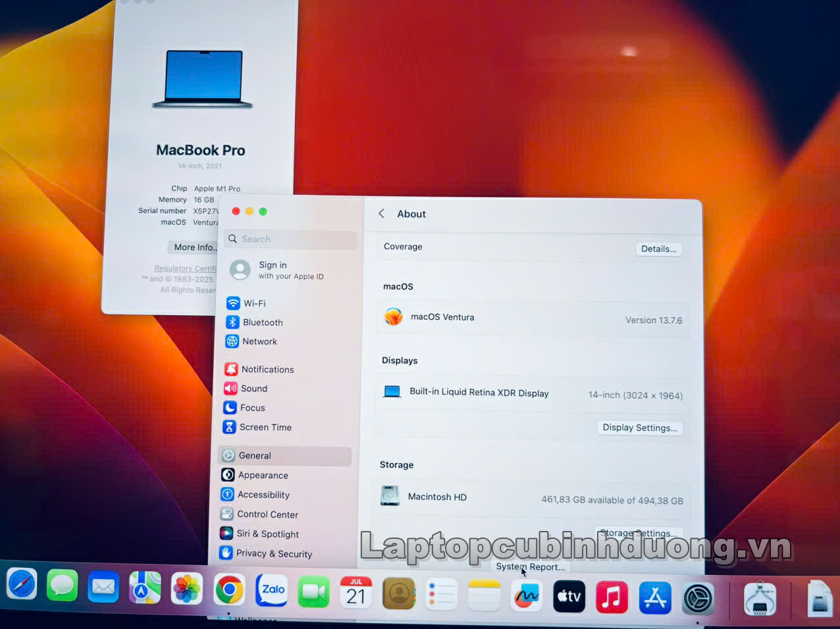Click the "Apple M1 Pro" chip value

click(x=217, y=189)
